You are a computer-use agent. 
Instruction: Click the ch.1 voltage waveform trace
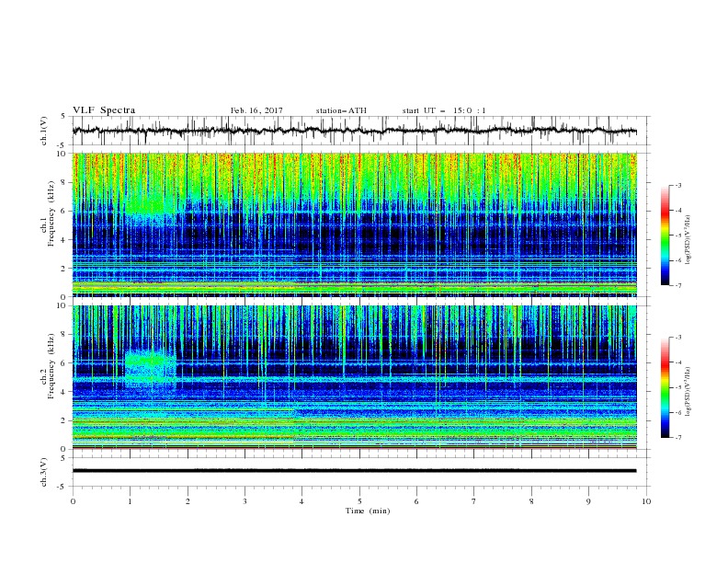click(x=355, y=131)
